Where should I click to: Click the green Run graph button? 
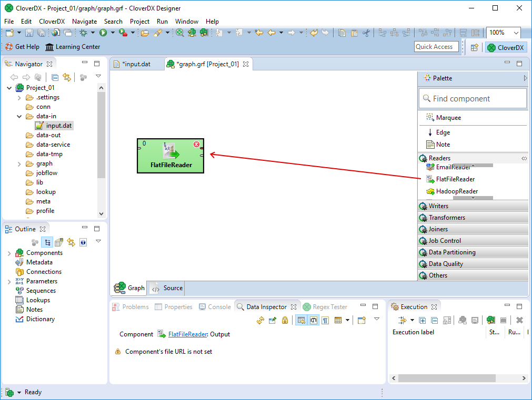[103, 33]
